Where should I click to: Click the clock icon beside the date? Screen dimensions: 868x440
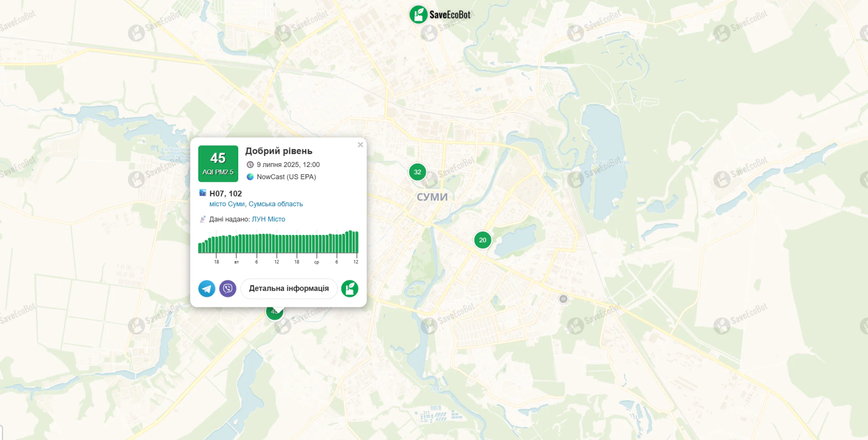coord(250,164)
